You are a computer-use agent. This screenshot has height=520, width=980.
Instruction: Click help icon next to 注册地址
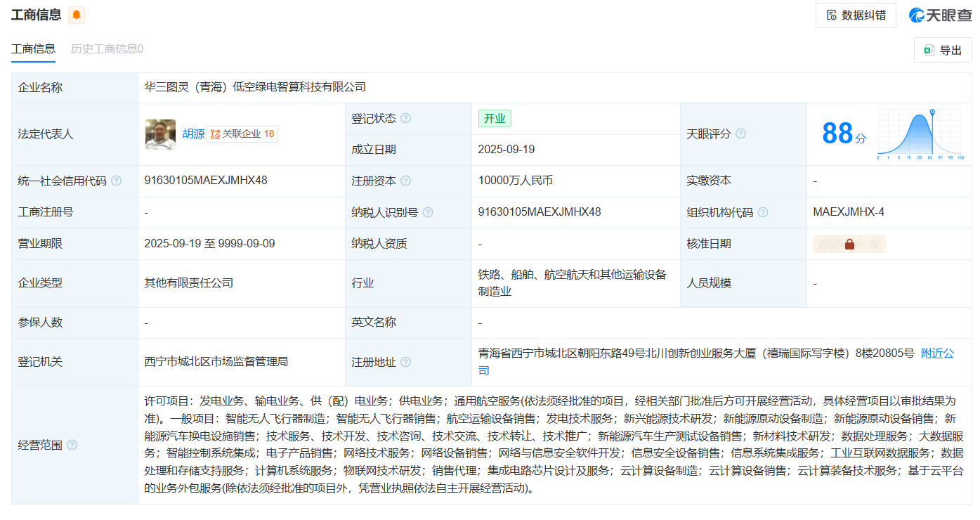[405, 362]
